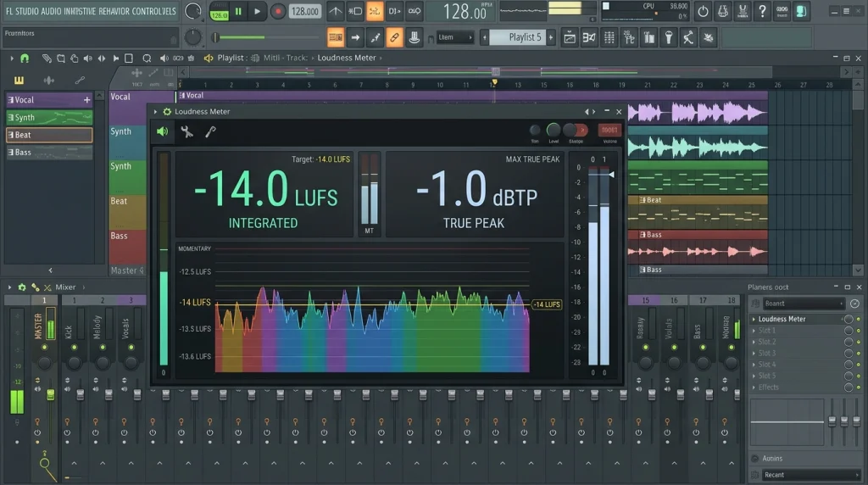Image resolution: width=868 pixels, height=485 pixels.
Task: Click the power icon in top right toolbar
Action: (703, 11)
